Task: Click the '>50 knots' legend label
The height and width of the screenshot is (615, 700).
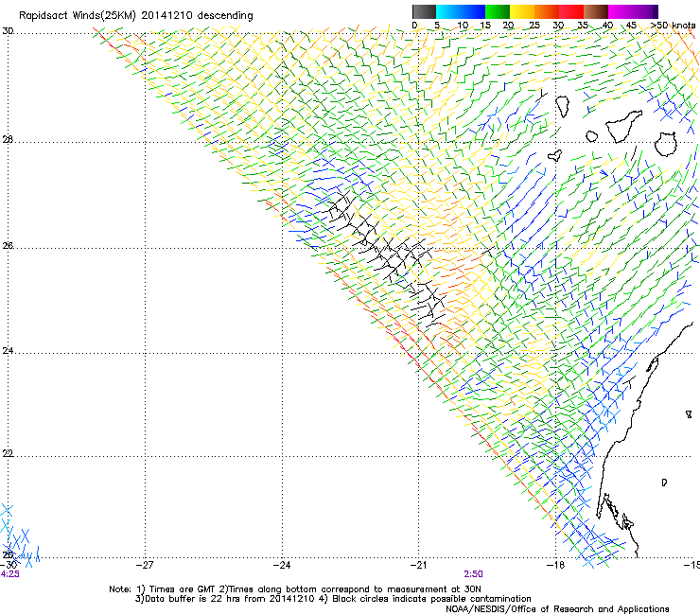Action: (x=674, y=26)
